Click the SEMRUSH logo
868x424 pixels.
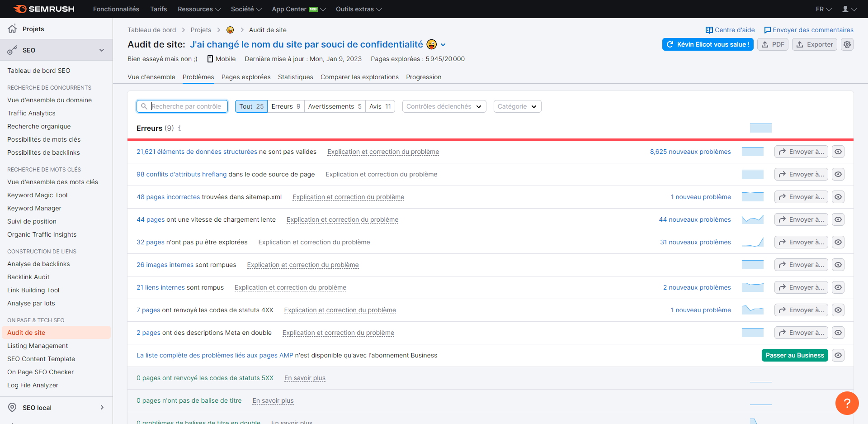tap(43, 9)
